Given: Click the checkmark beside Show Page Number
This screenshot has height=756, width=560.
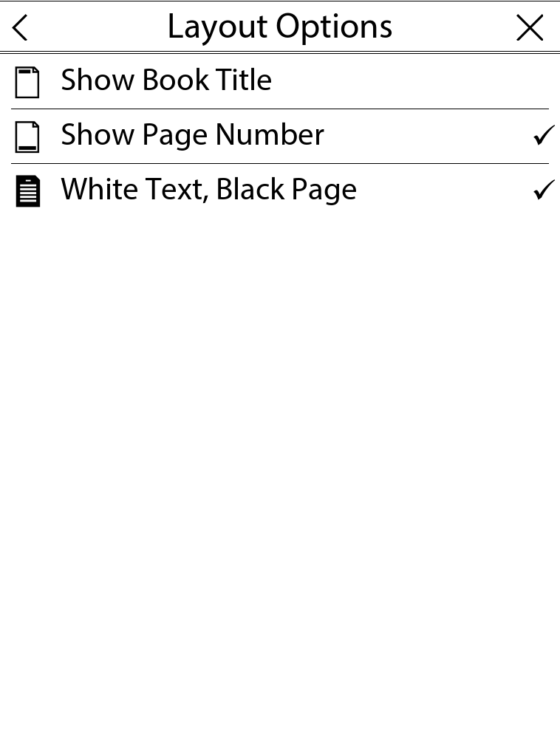Looking at the screenshot, I should point(543,135).
